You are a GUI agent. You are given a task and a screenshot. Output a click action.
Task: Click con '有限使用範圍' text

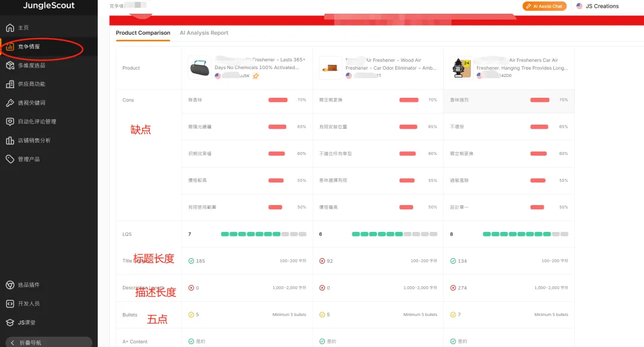point(202,207)
